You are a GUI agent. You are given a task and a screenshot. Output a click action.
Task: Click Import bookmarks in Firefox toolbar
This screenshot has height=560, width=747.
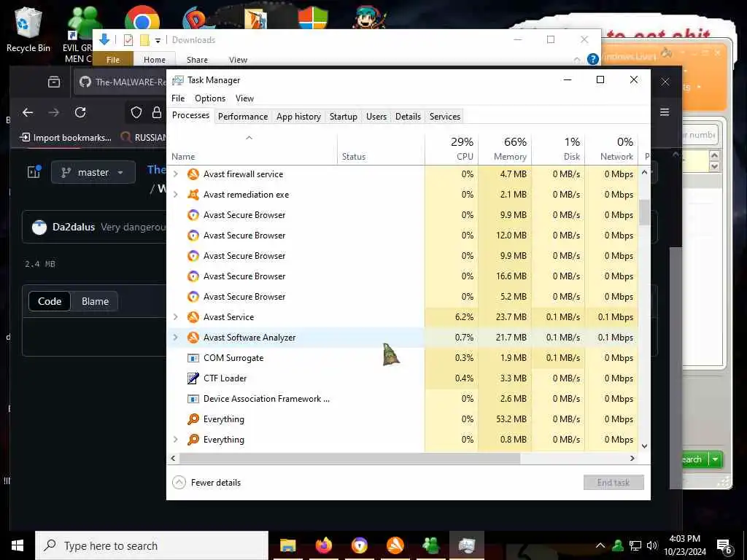(65, 138)
